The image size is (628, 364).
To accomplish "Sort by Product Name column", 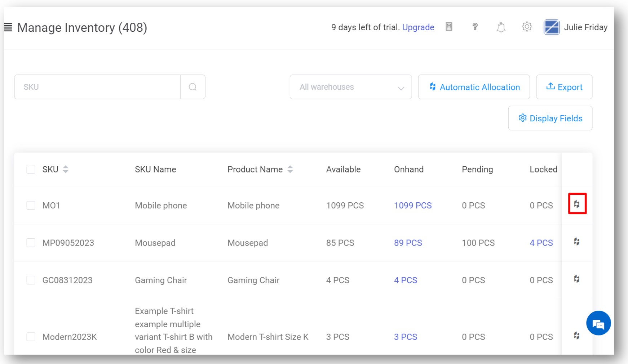I will [x=290, y=169].
